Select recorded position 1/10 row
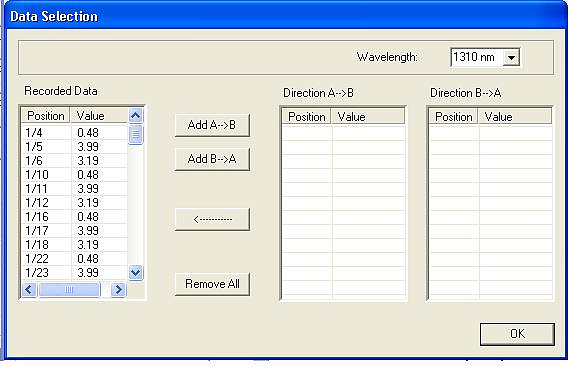This screenshot has height=384, width=568. (x=75, y=175)
